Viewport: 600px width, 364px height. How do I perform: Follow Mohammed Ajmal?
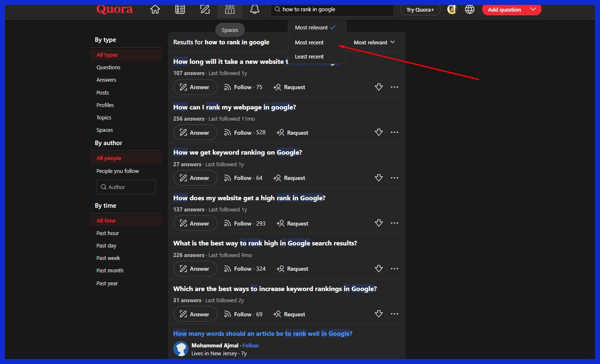coord(250,346)
